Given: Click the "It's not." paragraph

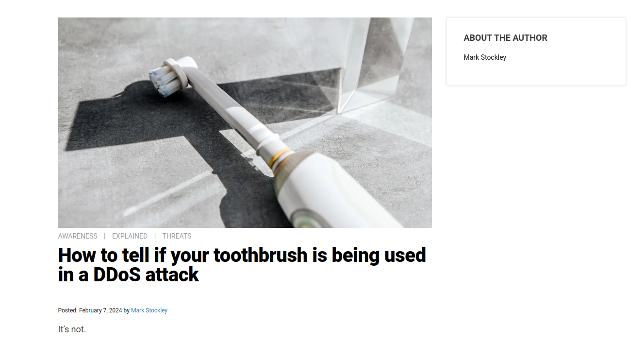Looking at the screenshot, I should (72, 329).
